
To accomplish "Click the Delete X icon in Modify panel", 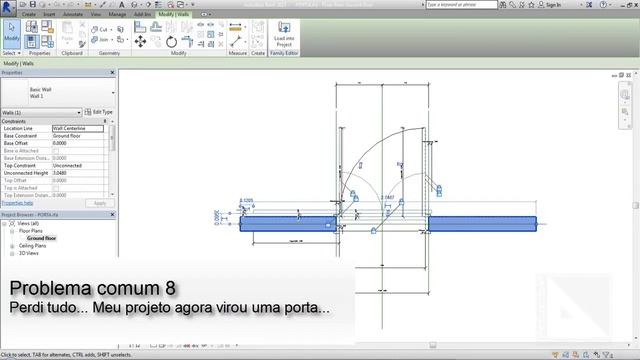I will (x=221, y=44).
